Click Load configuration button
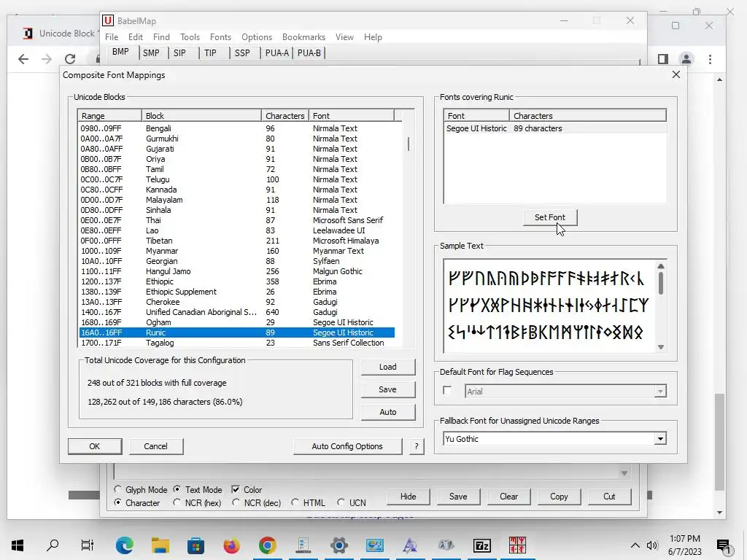Image resolution: width=747 pixels, height=560 pixels. 388,367
